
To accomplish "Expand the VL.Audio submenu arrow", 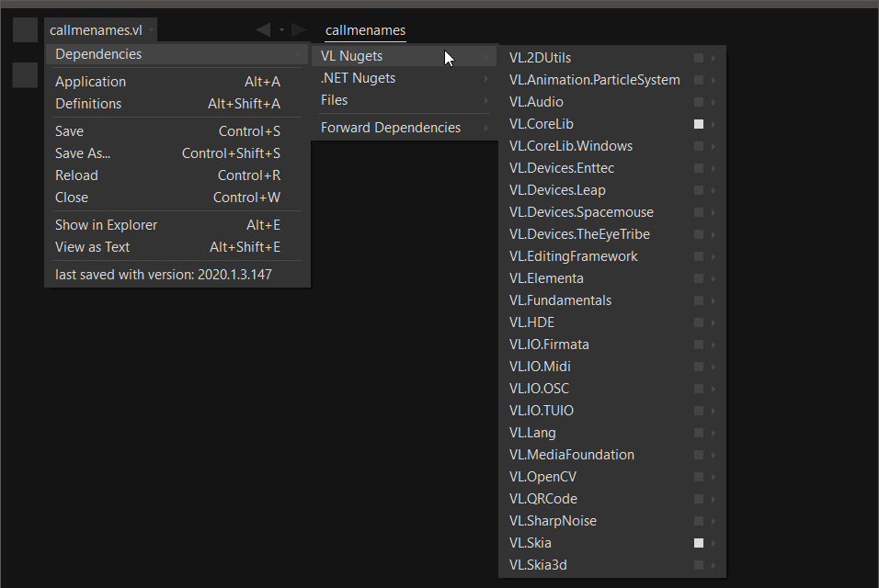I will click(x=713, y=102).
